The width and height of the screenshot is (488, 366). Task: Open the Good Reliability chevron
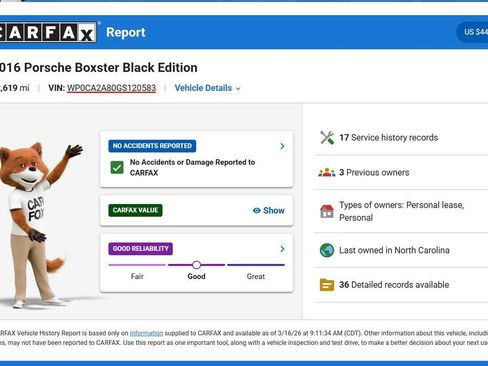tap(282, 249)
